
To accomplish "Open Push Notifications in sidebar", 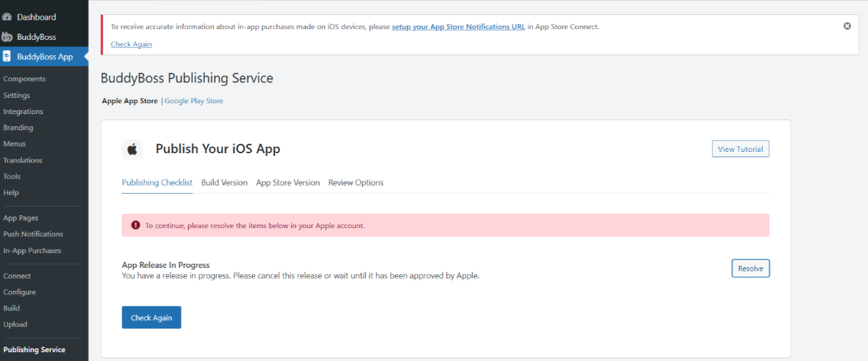I will click(33, 234).
